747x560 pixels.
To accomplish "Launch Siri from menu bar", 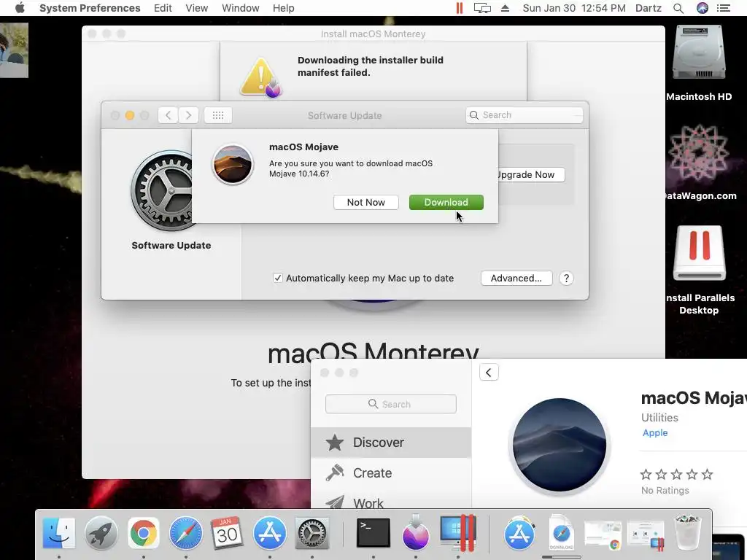I will (703, 8).
